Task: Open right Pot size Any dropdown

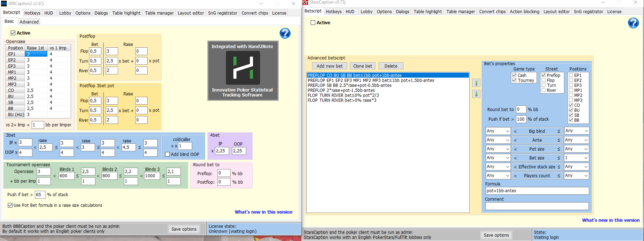Action: 576,149
